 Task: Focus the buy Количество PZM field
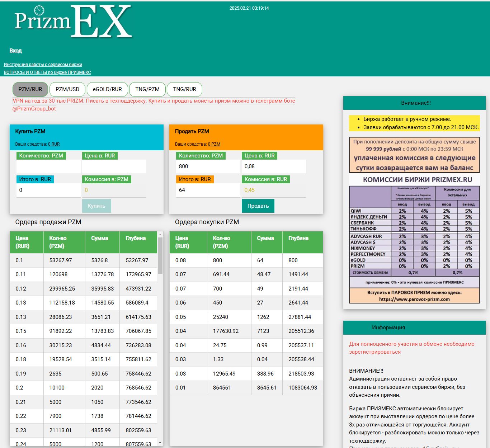pyautogui.click(x=48, y=166)
